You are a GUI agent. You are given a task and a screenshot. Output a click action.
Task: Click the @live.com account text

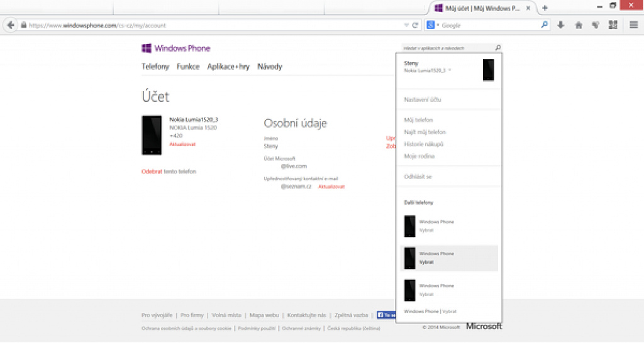coord(294,166)
